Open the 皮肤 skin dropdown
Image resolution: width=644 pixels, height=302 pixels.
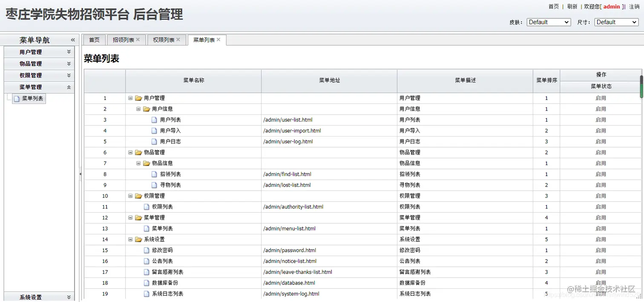click(549, 22)
